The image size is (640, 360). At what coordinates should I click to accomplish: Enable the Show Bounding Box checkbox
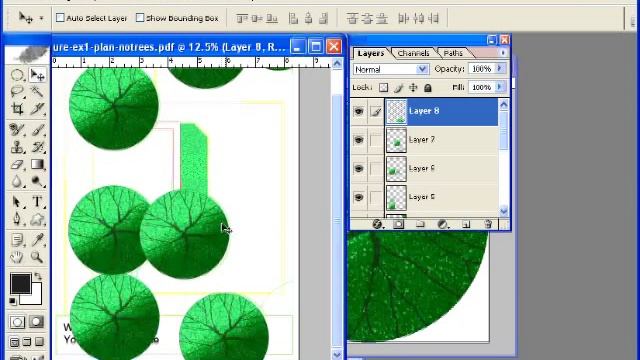coord(140,18)
